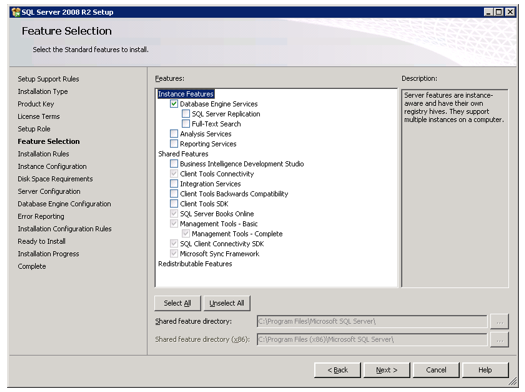This screenshot has width=525, height=392.
Task: Click the SQL Server setup title bar icon
Action: (x=16, y=12)
